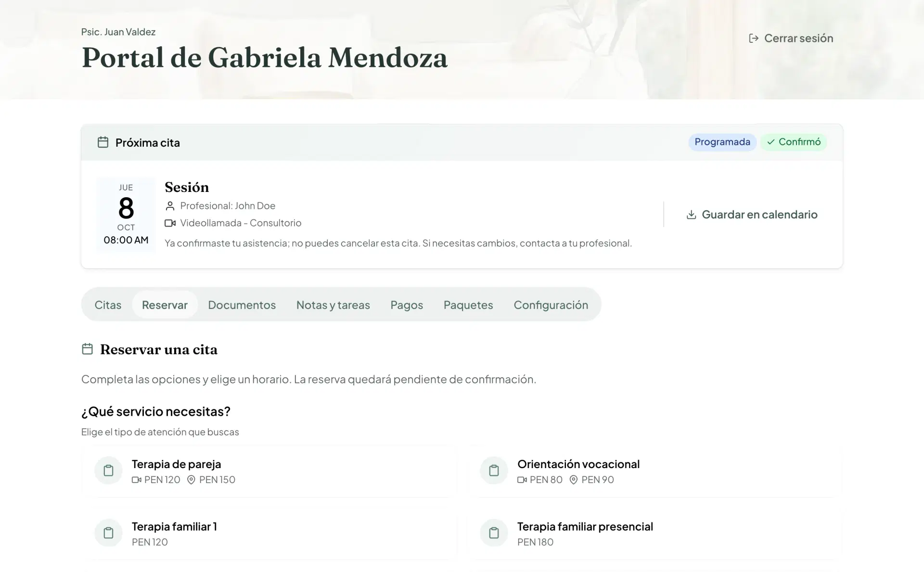Click Guardar en calendario button
Image resolution: width=924 pixels, height=572 pixels.
pos(752,215)
